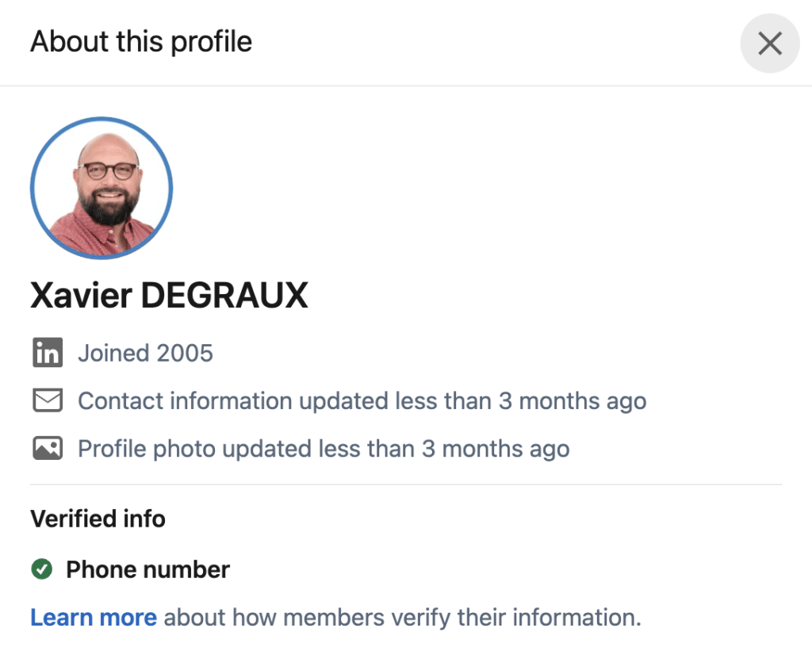The height and width of the screenshot is (651, 812).
Task: Select the verified Phone number label
Action: pos(147,569)
